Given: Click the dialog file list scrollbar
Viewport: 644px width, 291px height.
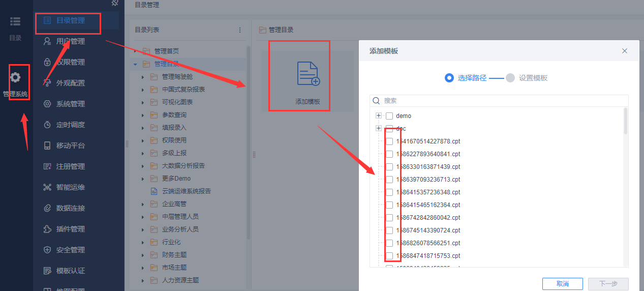Looking at the screenshot, I should coord(626,121).
